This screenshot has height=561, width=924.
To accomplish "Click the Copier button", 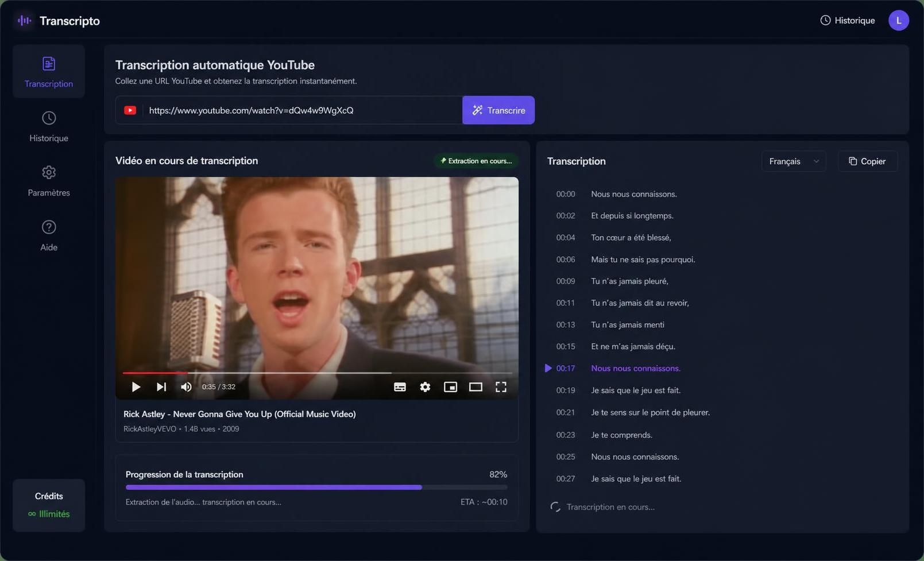I will click(x=868, y=161).
